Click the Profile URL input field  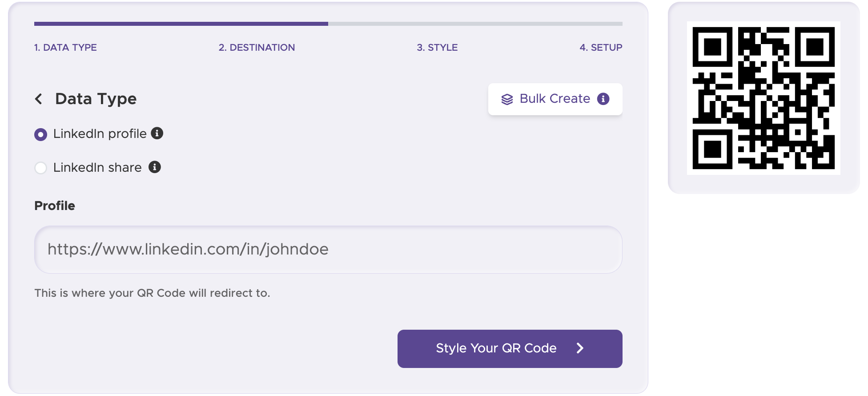pos(328,250)
